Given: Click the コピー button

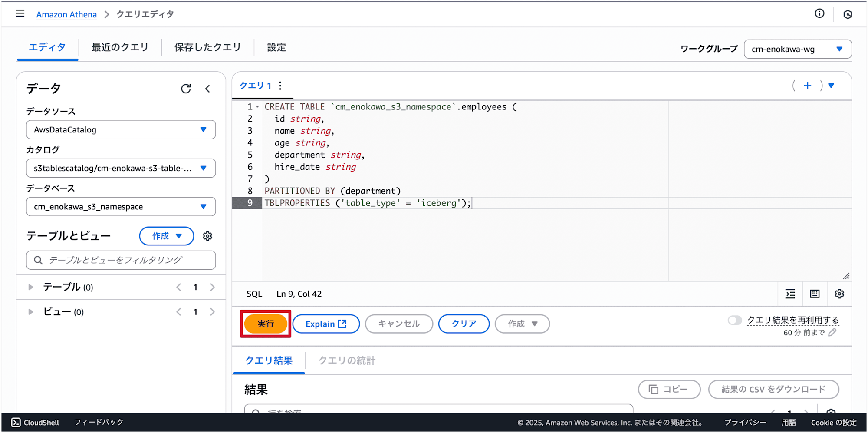Looking at the screenshot, I should 669,389.
